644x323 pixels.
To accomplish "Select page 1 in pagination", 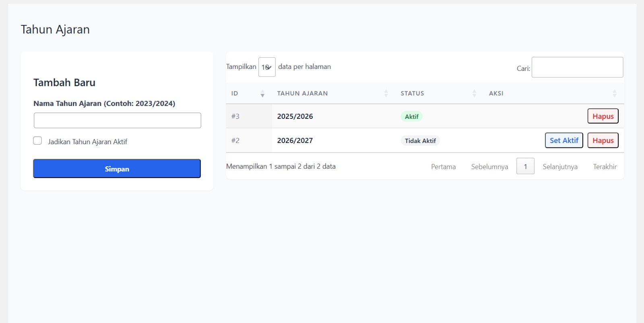I will pyautogui.click(x=525, y=166).
